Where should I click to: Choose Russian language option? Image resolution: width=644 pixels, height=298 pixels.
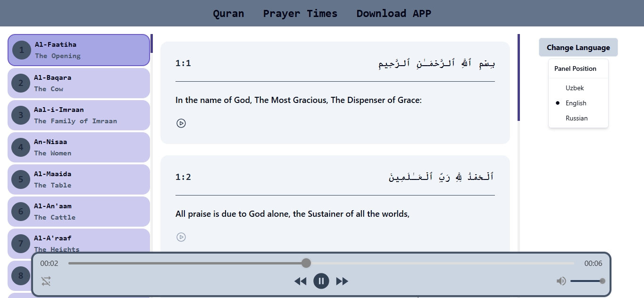click(578, 118)
